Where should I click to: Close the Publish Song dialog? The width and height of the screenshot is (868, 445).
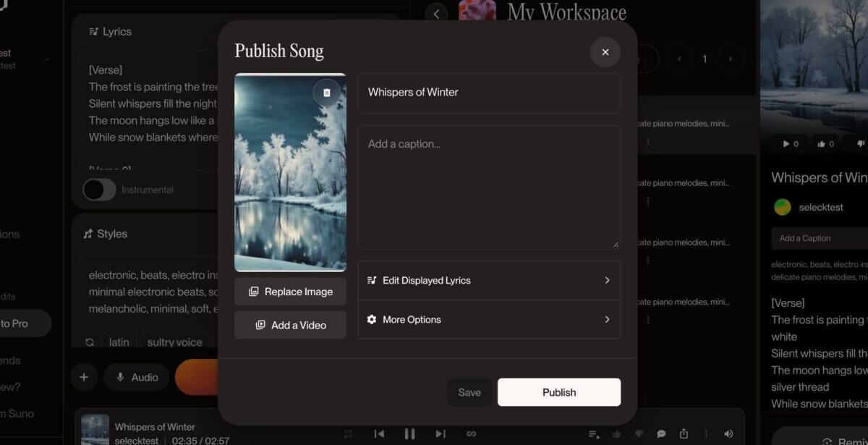coord(605,52)
